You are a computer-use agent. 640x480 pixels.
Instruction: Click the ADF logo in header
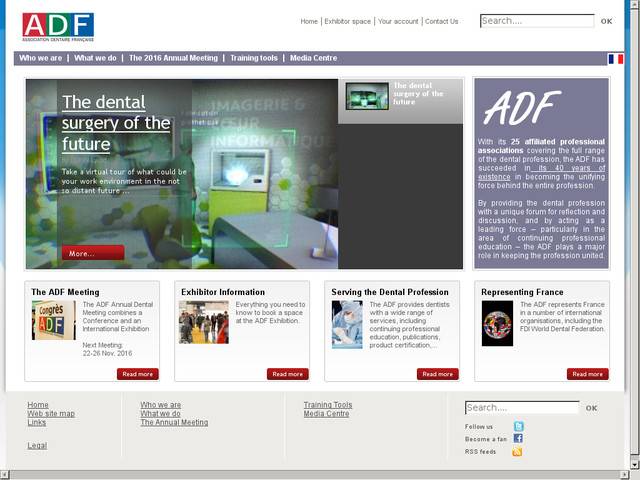pos(58,27)
